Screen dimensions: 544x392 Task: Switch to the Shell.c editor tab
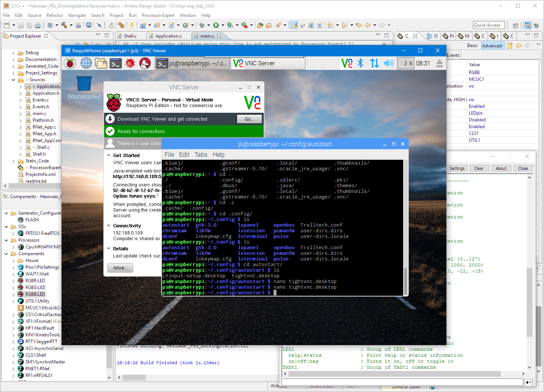pyautogui.click(x=130, y=36)
